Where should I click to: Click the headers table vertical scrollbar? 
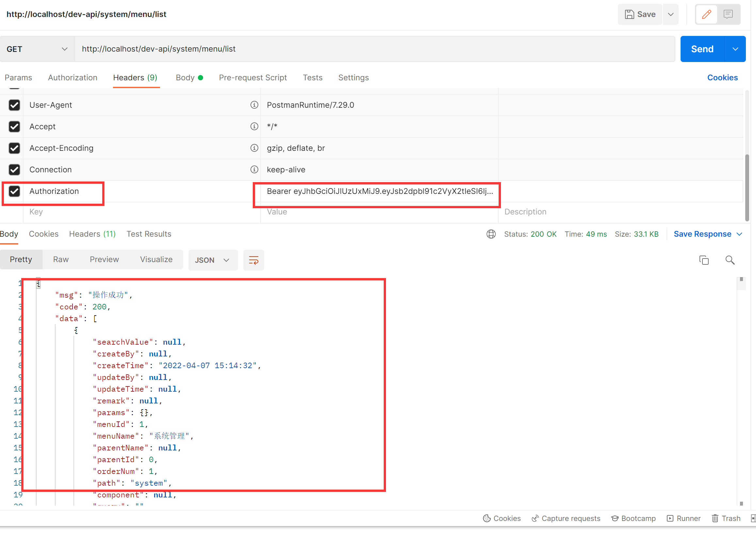point(747,188)
